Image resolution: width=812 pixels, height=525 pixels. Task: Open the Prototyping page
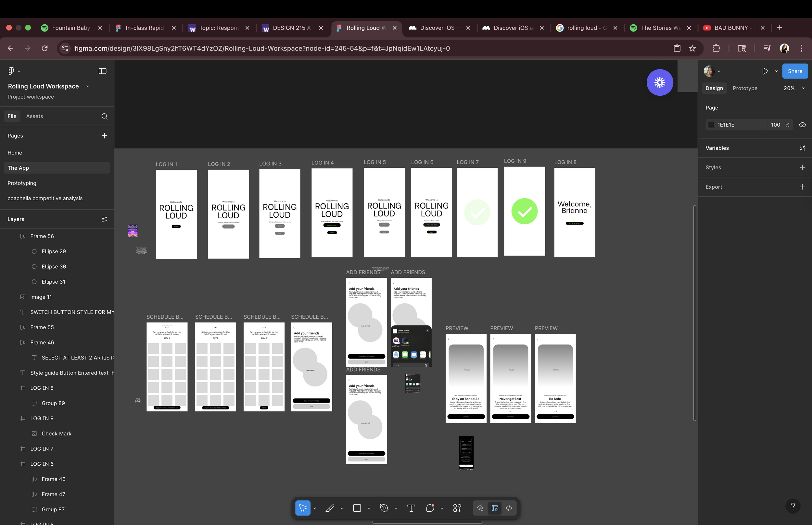22,183
